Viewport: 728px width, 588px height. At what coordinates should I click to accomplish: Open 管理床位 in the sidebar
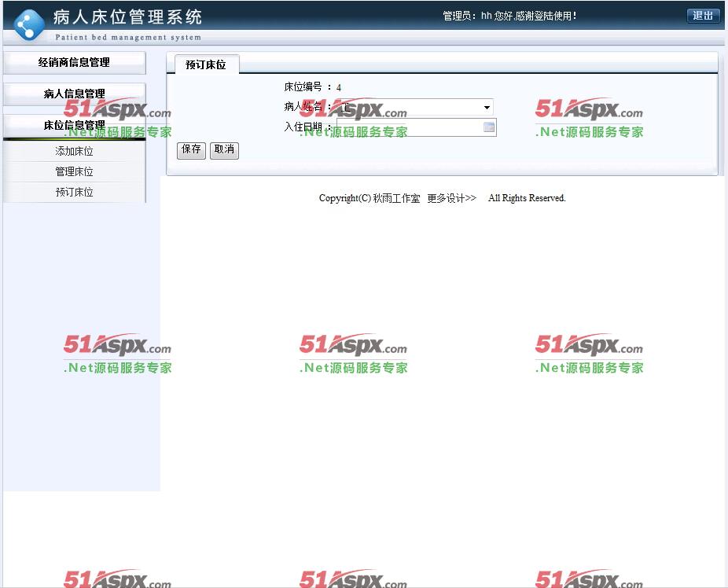coord(74,171)
